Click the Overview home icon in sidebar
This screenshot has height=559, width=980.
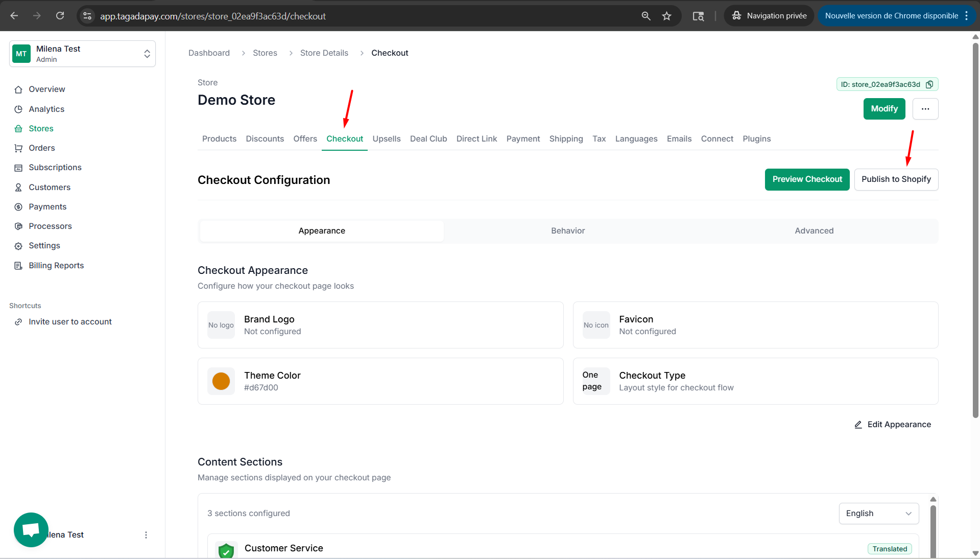(18, 89)
